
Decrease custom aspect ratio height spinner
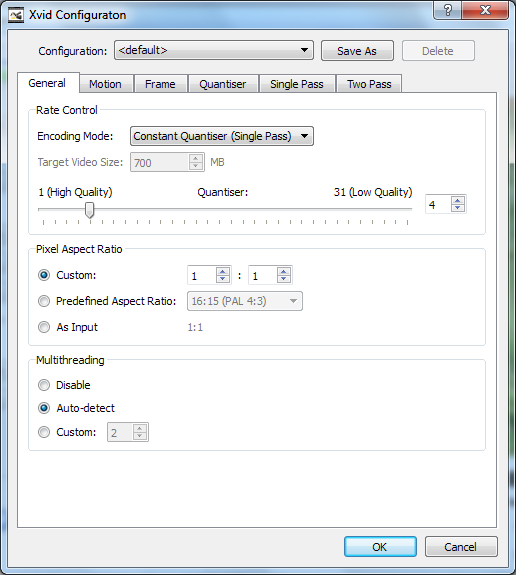pos(284,279)
